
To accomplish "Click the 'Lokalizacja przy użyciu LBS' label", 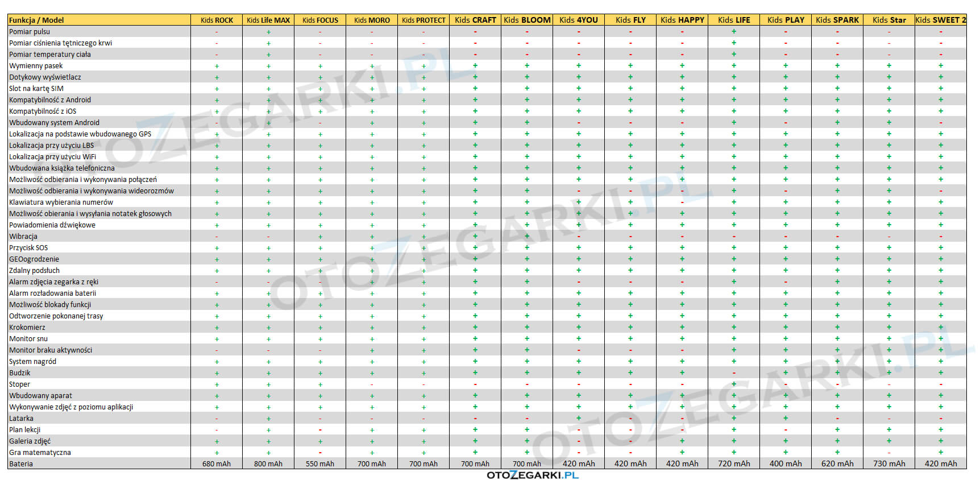I will coord(52,146).
